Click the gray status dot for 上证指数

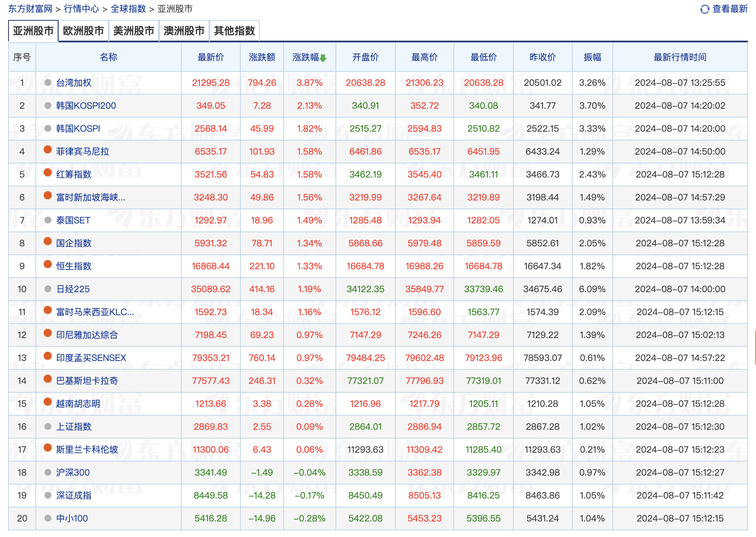[x=48, y=426]
